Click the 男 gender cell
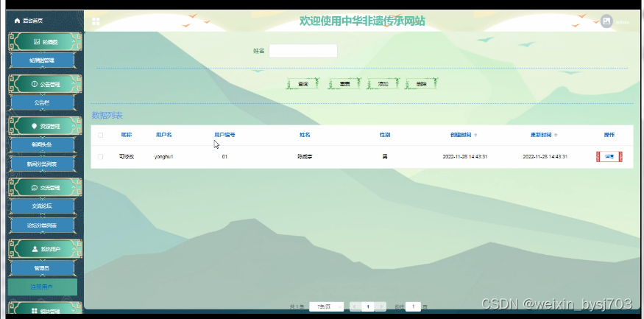 pyautogui.click(x=385, y=157)
